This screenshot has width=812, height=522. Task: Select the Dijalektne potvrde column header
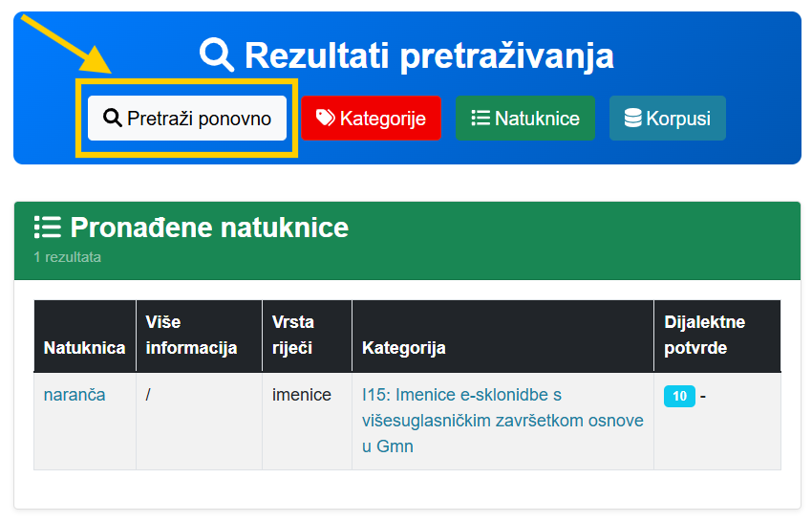coord(705,335)
